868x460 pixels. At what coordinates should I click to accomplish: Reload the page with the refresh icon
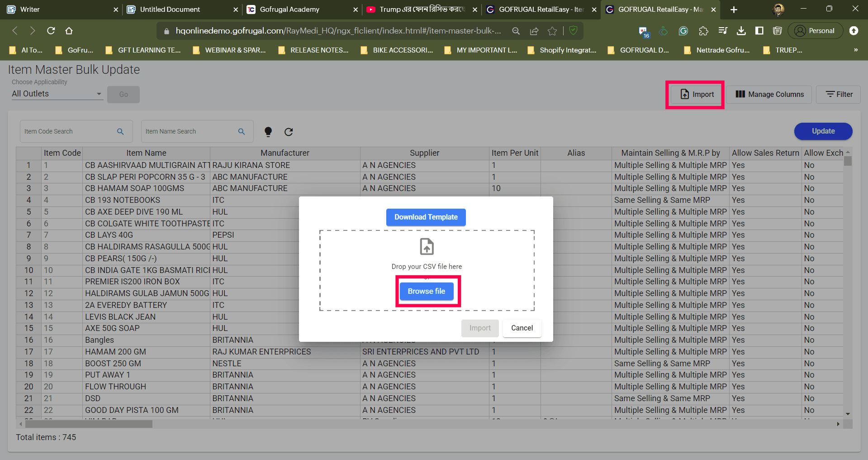[x=51, y=31]
